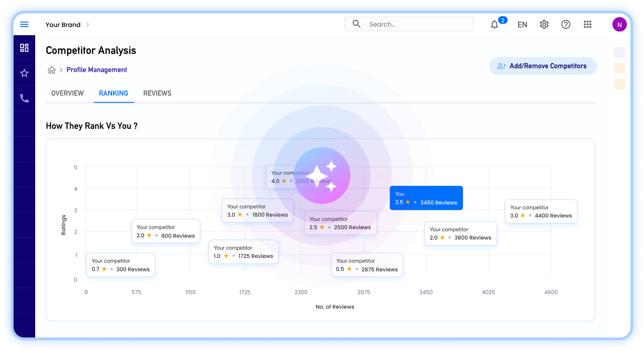Open the Profile Management breadcrumb link
The height and width of the screenshot is (351, 644).
(97, 70)
